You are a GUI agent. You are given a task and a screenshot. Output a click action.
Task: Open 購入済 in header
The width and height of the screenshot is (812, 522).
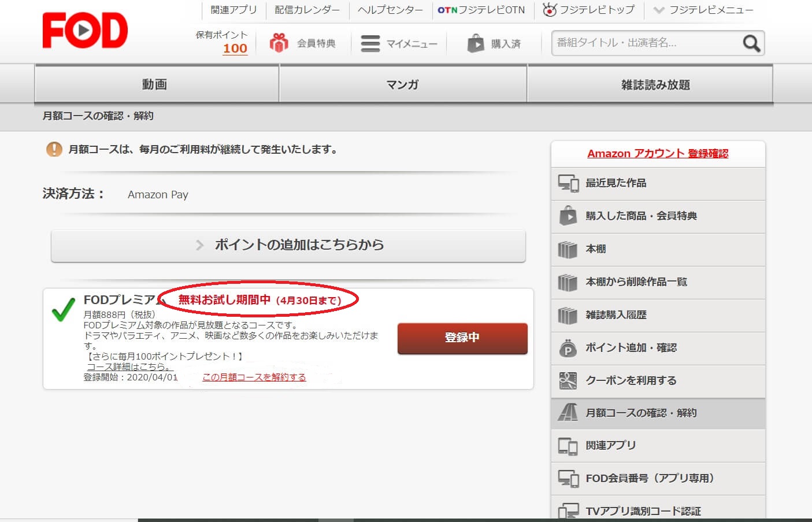click(494, 43)
